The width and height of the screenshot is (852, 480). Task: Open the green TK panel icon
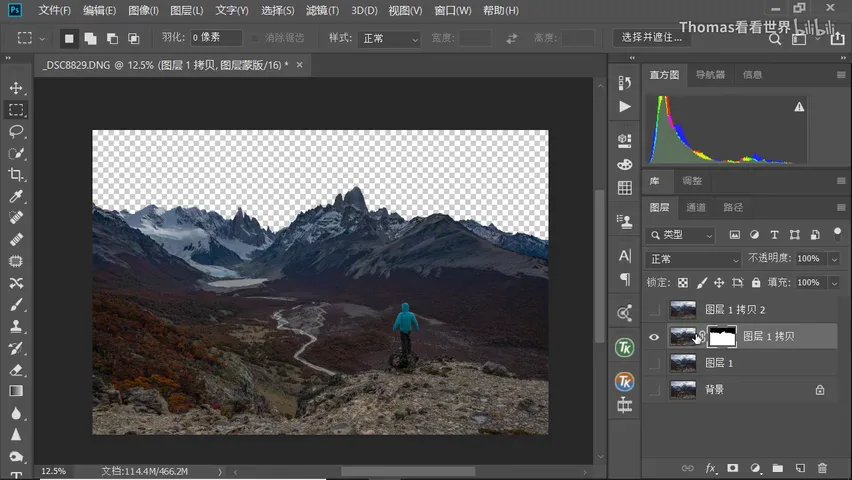[x=625, y=347]
